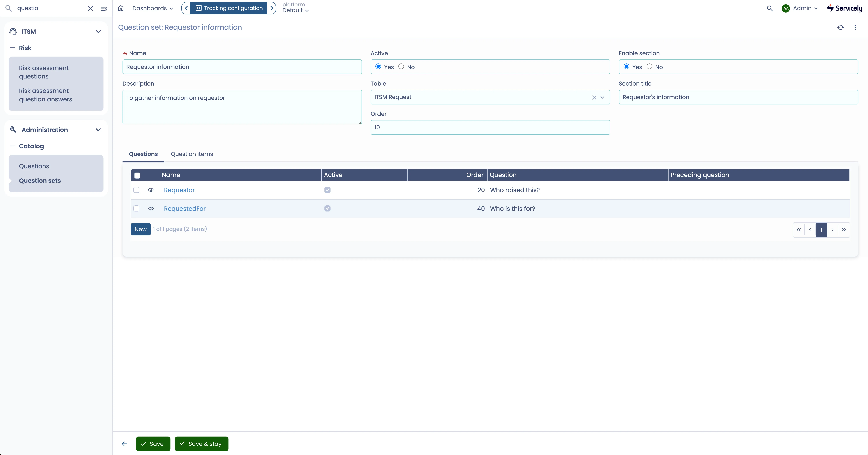Open the Dashboards dropdown

click(153, 8)
